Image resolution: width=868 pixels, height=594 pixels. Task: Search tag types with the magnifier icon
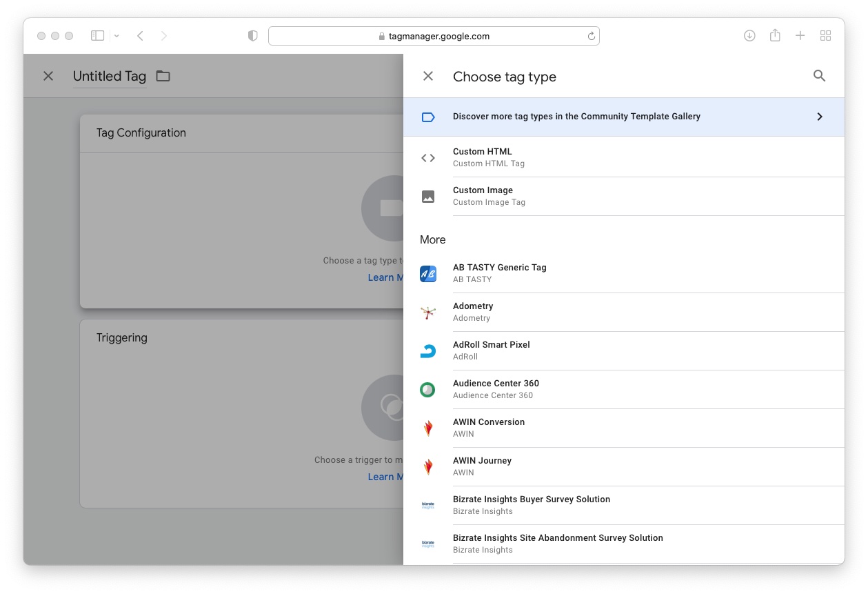coord(819,76)
